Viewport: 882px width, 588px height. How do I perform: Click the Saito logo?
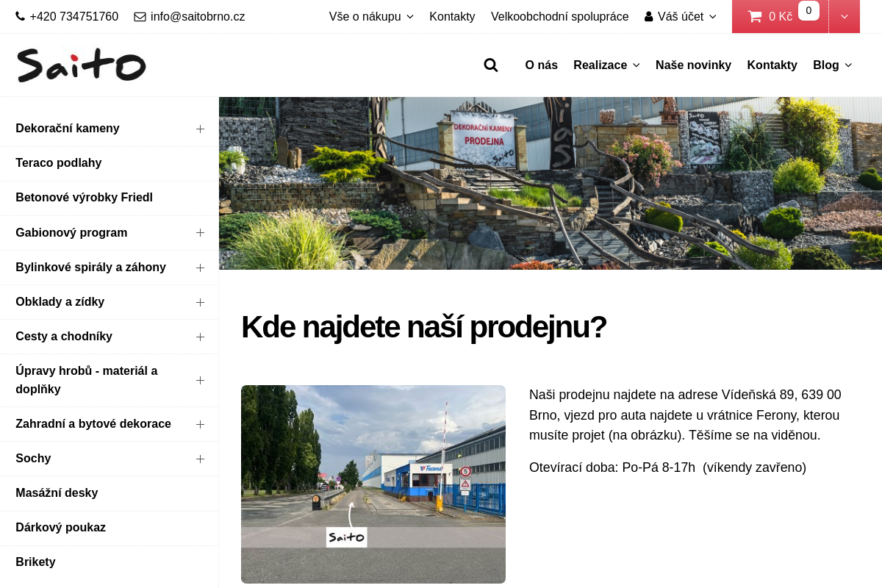[82, 65]
